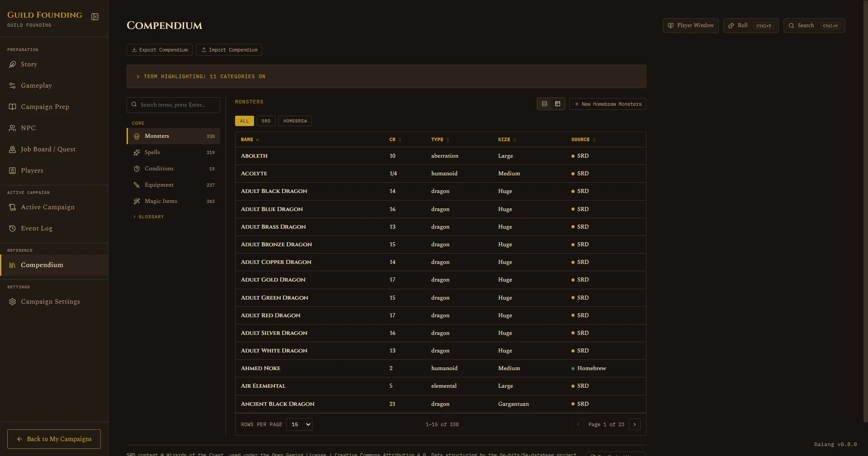Expand Term Highlighting categories panel
The height and width of the screenshot is (456, 868).
tap(386, 76)
